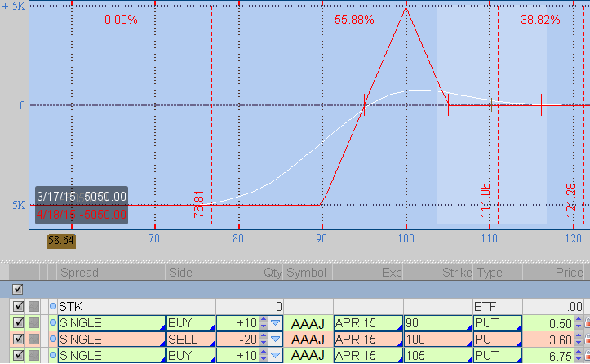Uncheck the STK row checkbox
This screenshot has height=364, width=590.
coord(18,306)
